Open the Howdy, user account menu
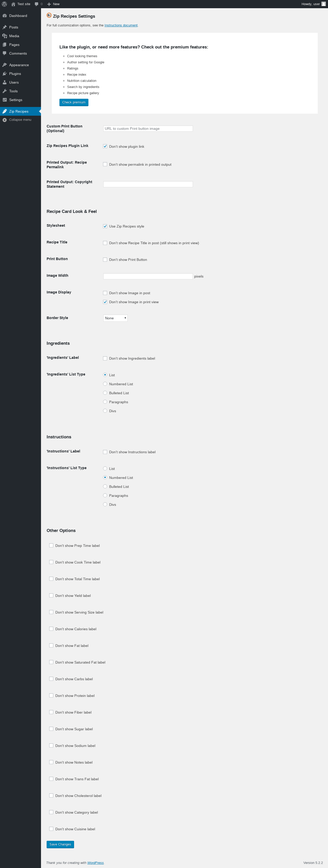Image resolution: width=328 pixels, height=868 pixels. 313,4
